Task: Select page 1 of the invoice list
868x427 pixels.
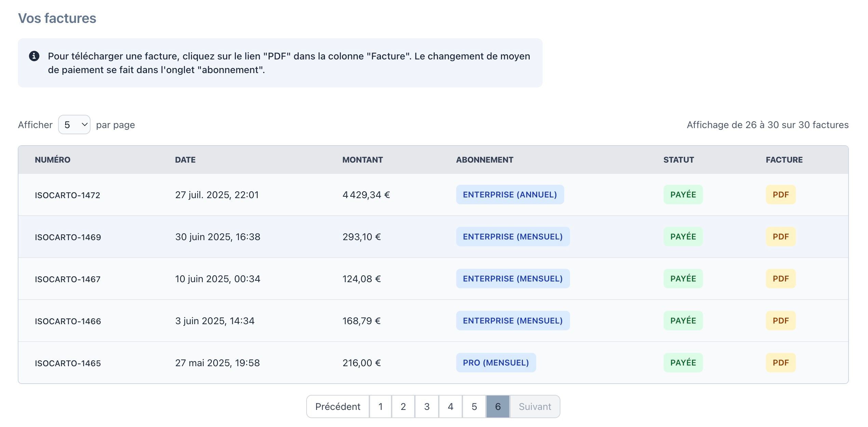Action: pyautogui.click(x=380, y=407)
